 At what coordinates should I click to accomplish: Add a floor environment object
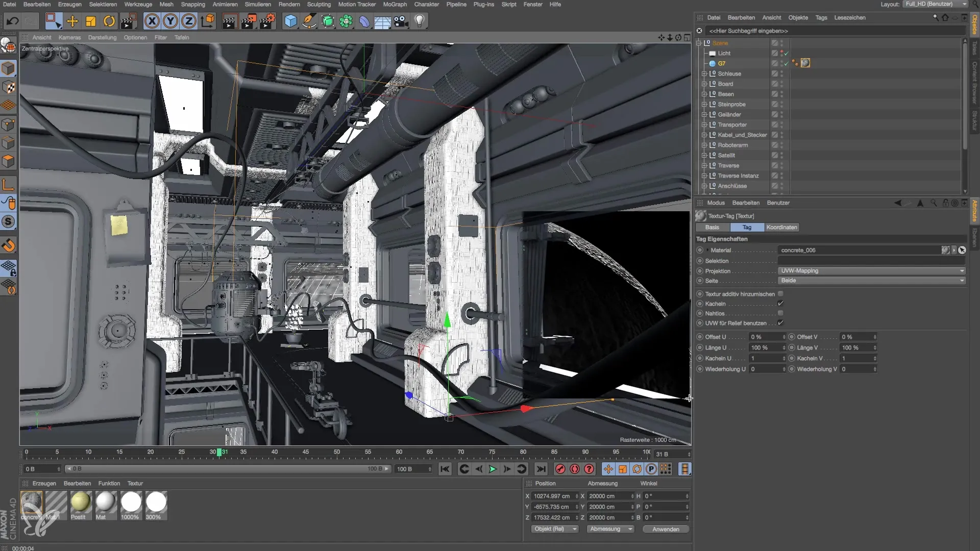point(382,21)
